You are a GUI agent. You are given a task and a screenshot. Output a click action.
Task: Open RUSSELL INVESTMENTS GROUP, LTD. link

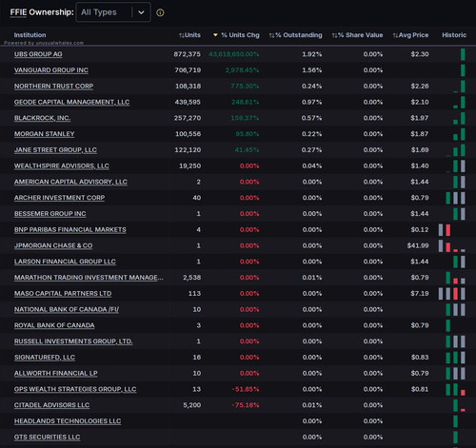pos(73,341)
